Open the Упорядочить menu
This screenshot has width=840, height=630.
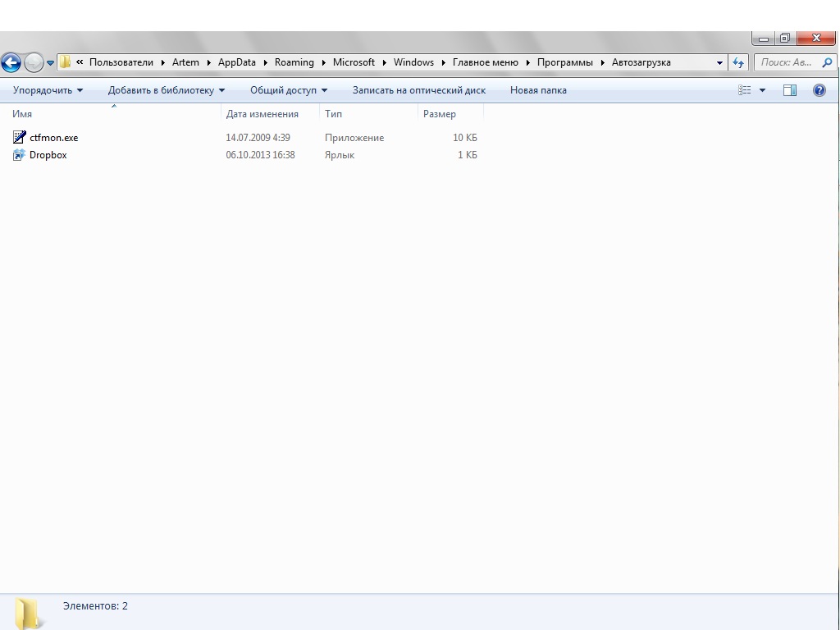(x=48, y=90)
